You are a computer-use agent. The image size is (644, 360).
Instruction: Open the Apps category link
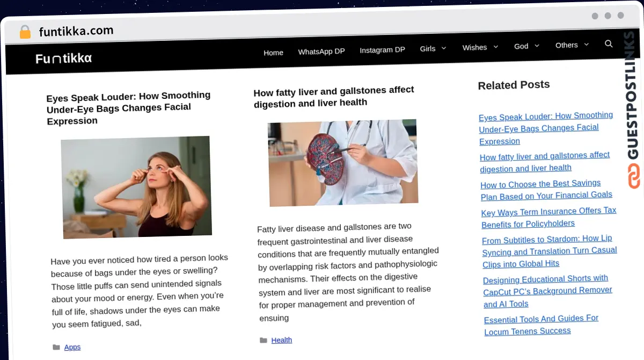click(x=72, y=347)
